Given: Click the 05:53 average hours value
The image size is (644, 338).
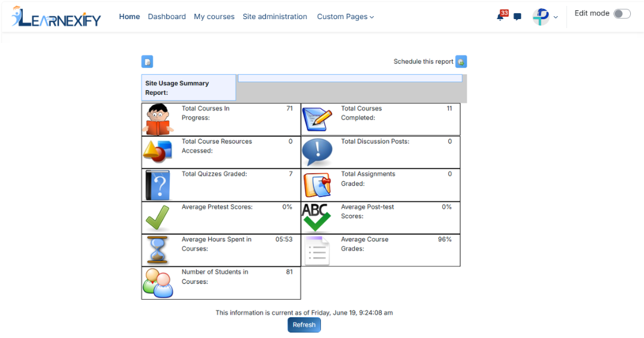Looking at the screenshot, I should tap(284, 239).
